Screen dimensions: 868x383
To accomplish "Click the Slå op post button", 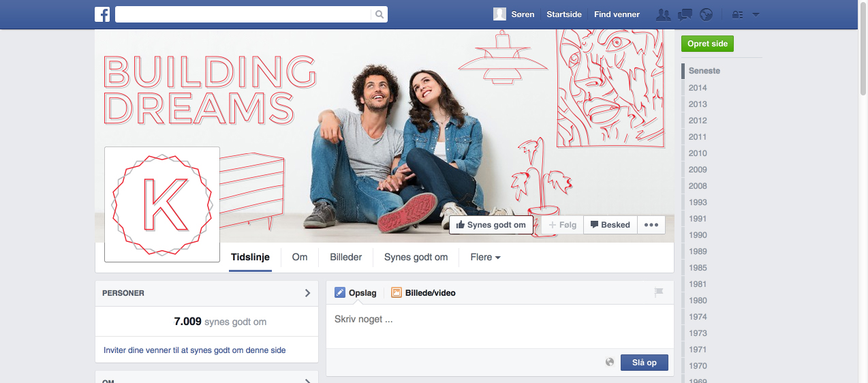I will [645, 363].
